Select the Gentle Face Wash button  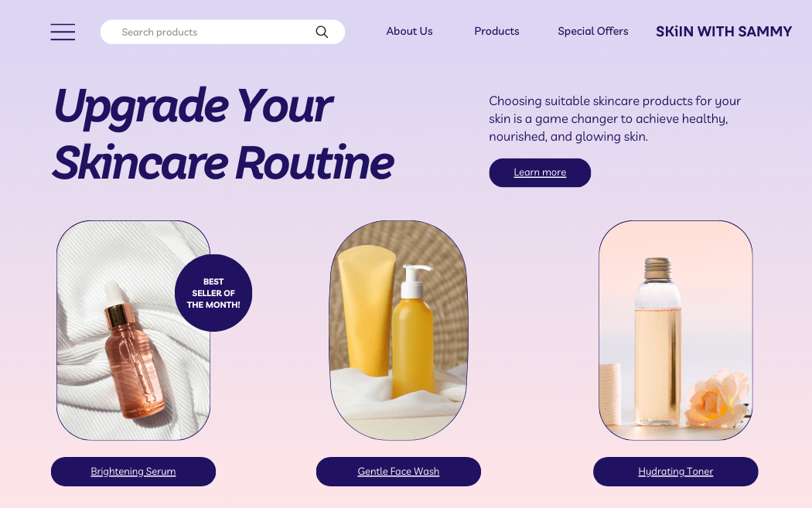point(398,471)
